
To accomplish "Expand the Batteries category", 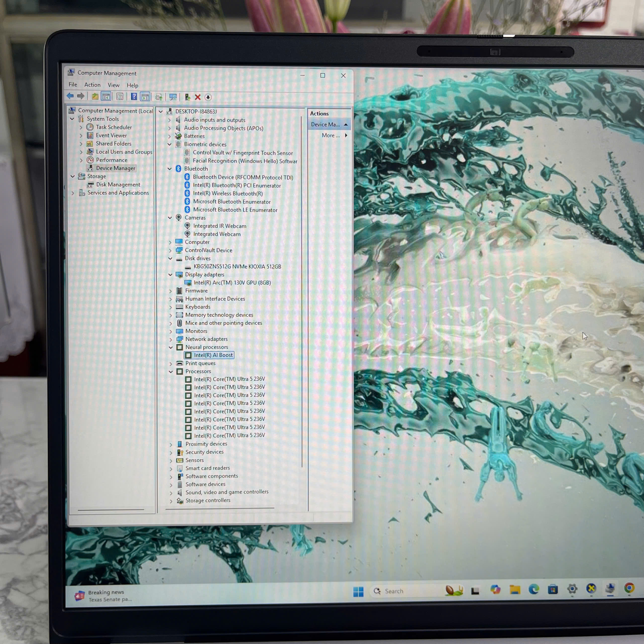I will (x=169, y=136).
